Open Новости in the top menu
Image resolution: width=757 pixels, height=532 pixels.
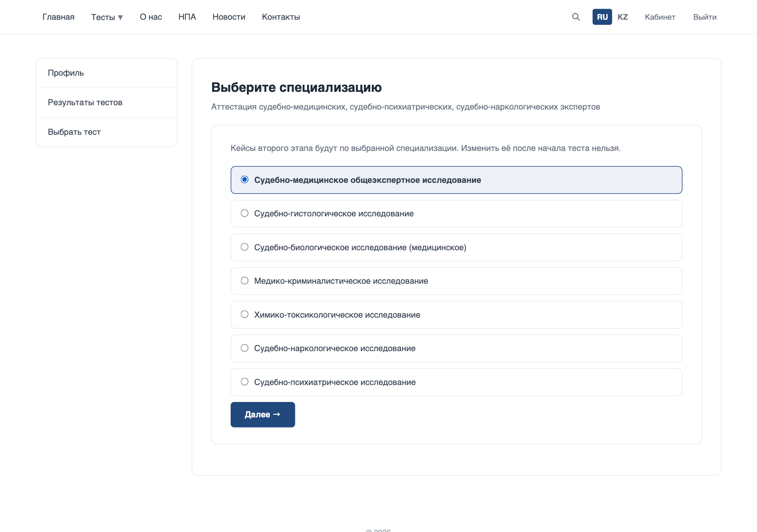tap(229, 17)
